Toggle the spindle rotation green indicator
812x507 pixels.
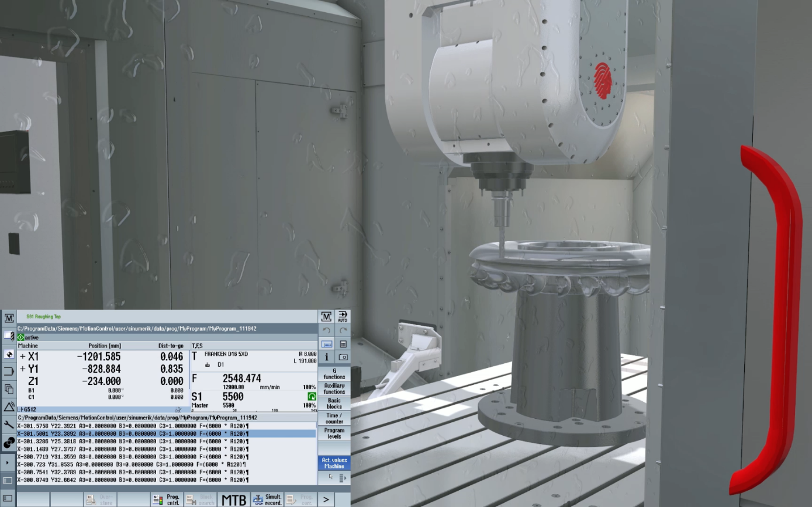point(312,397)
